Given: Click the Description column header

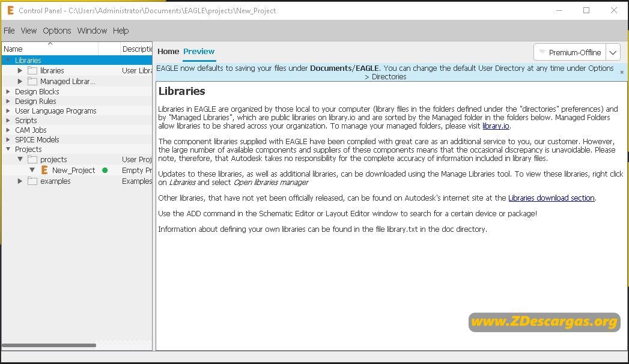Looking at the screenshot, I should point(136,49).
